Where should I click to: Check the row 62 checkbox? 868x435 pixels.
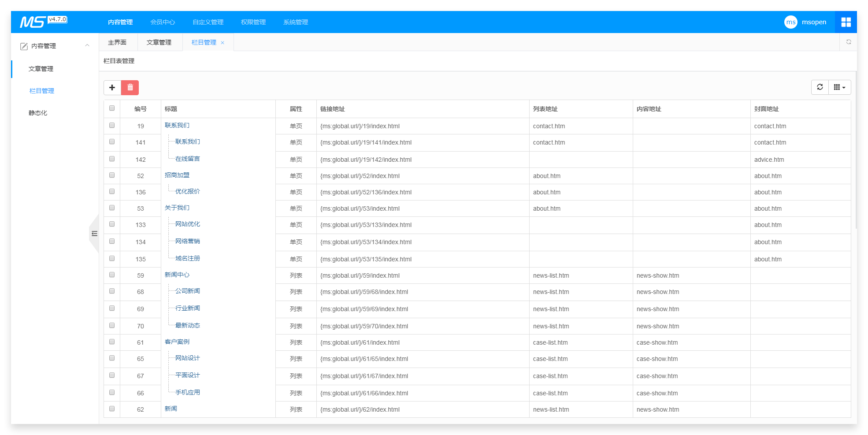[x=112, y=409]
